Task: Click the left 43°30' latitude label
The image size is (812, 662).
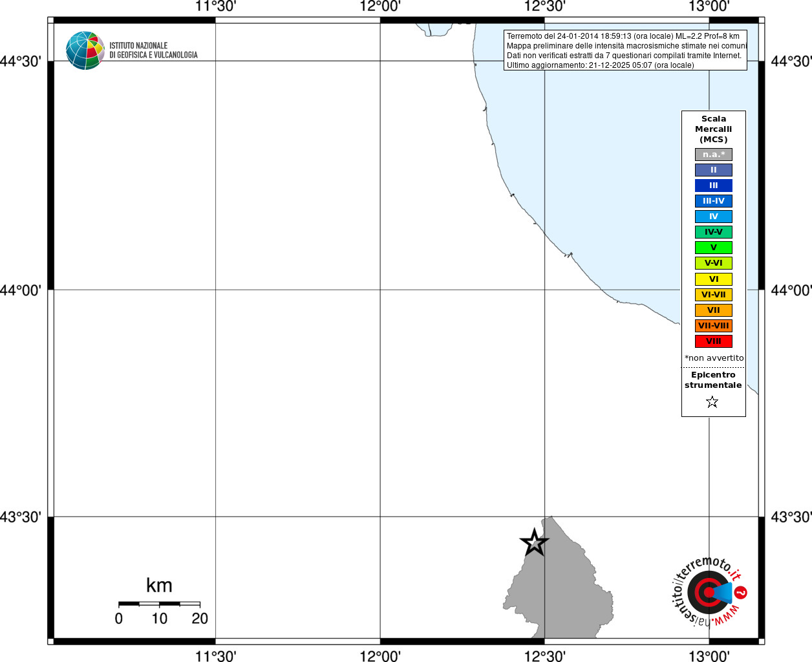Action: [x=21, y=517]
